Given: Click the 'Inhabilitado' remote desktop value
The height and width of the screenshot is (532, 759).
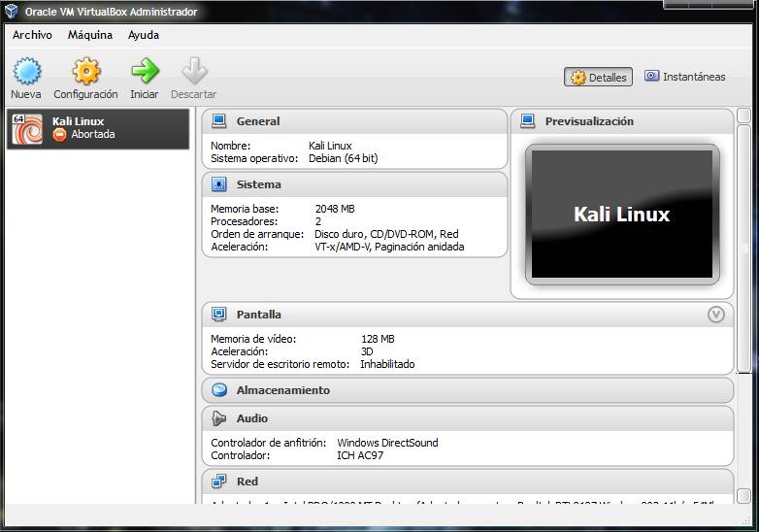Looking at the screenshot, I should (387, 364).
